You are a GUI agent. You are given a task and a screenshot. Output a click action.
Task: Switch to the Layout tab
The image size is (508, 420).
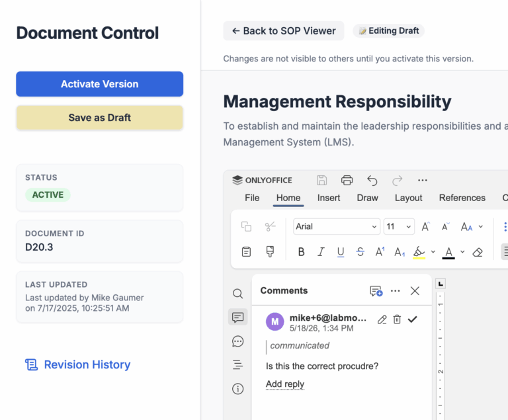tap(408, 198)
